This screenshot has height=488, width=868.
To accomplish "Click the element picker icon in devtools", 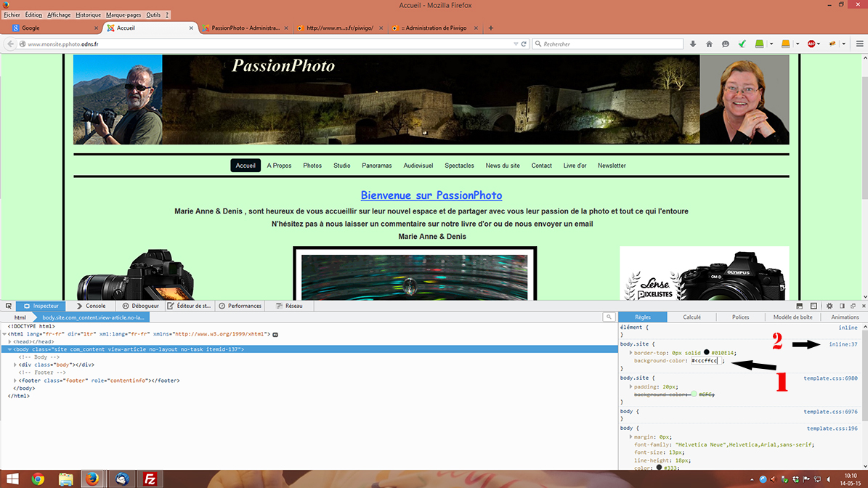I will click(9, 306).
